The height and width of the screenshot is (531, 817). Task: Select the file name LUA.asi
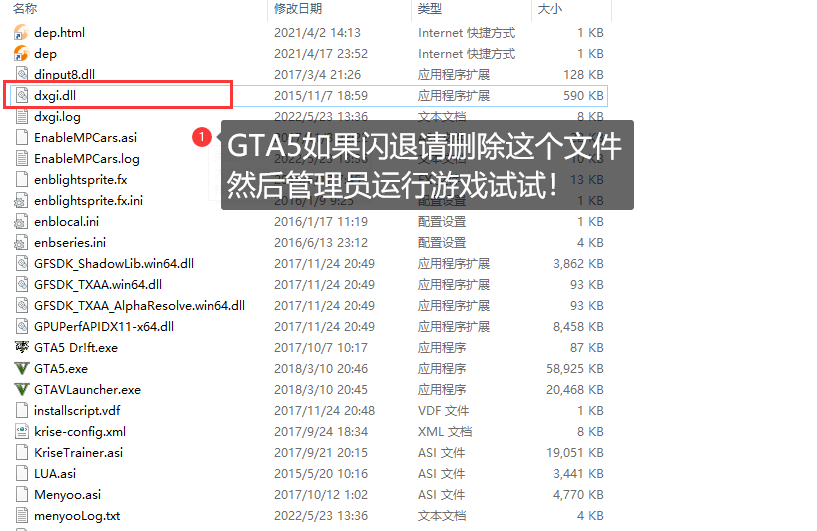coord(55,474)
